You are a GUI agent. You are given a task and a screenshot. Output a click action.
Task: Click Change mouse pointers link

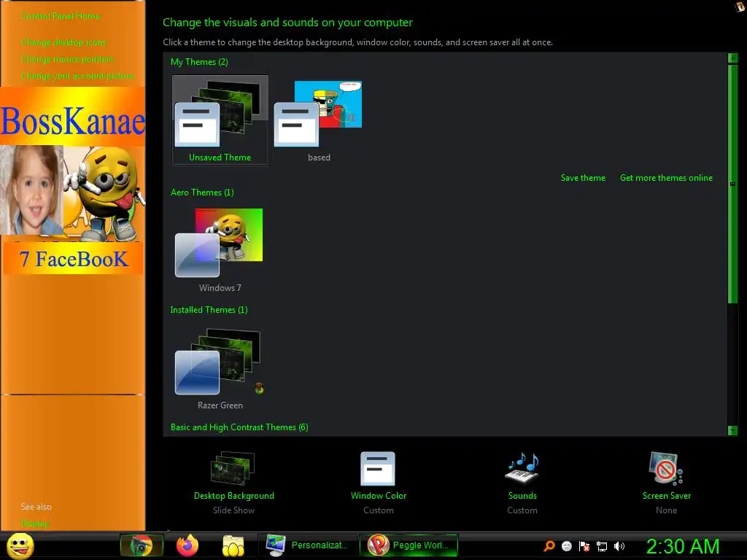pos(68,59)
